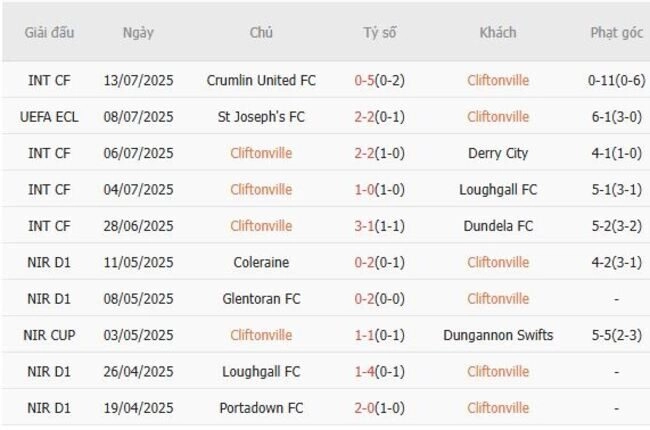This screenshot has width=650, height=430.
Task: Open the 0-11(0-6) corner kick statistic
Action: tap(616, 80)
